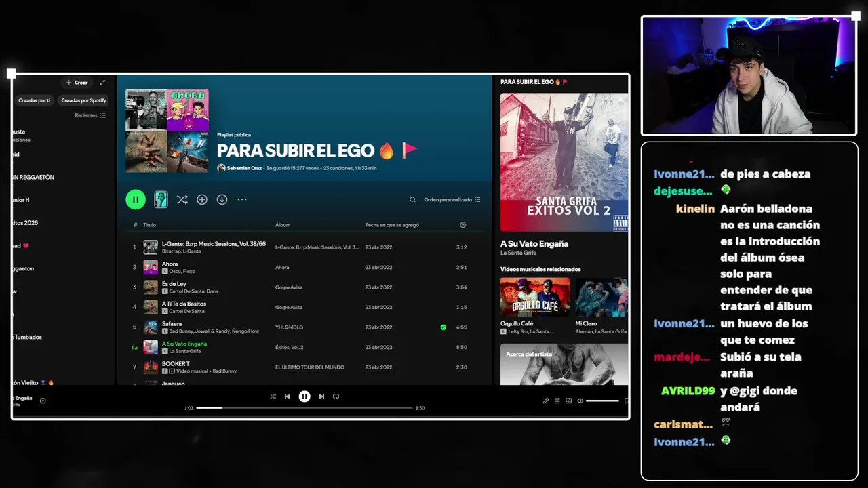Select the Safaera track title
This screenshot has height=488, width=868.
(172, 323)
